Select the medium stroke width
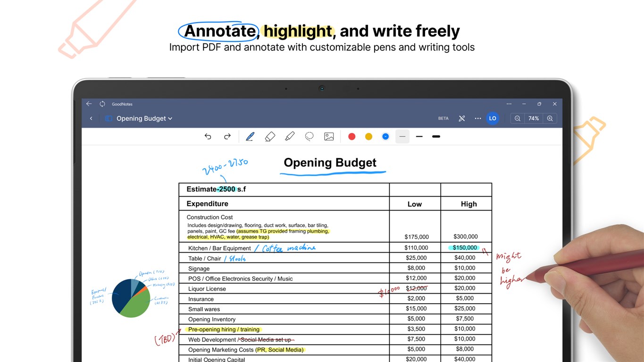 pyautogui.click(x=419, y=137)
